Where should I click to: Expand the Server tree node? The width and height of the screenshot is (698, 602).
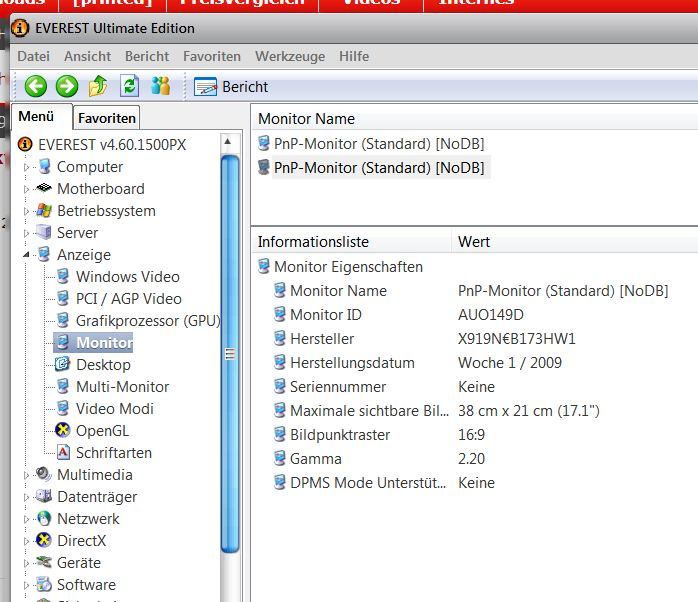click(26, 233)
